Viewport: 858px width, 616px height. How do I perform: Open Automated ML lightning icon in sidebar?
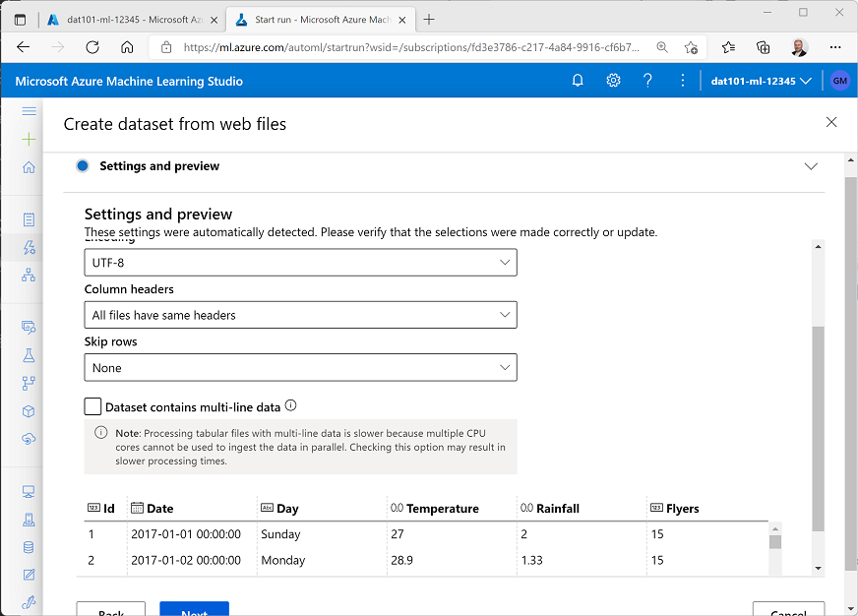pyautogui.click(x=29, y=247)
